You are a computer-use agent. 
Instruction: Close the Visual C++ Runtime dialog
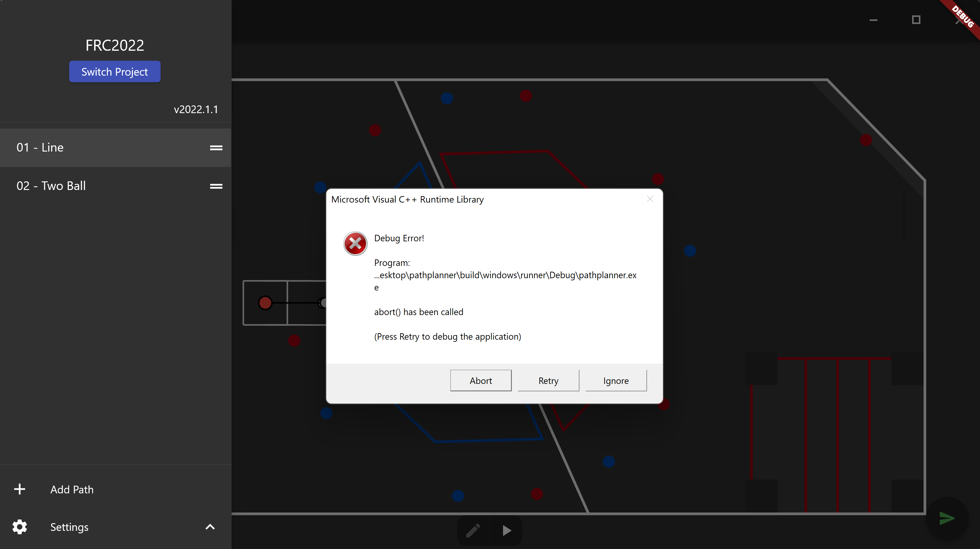coord(650,199)
